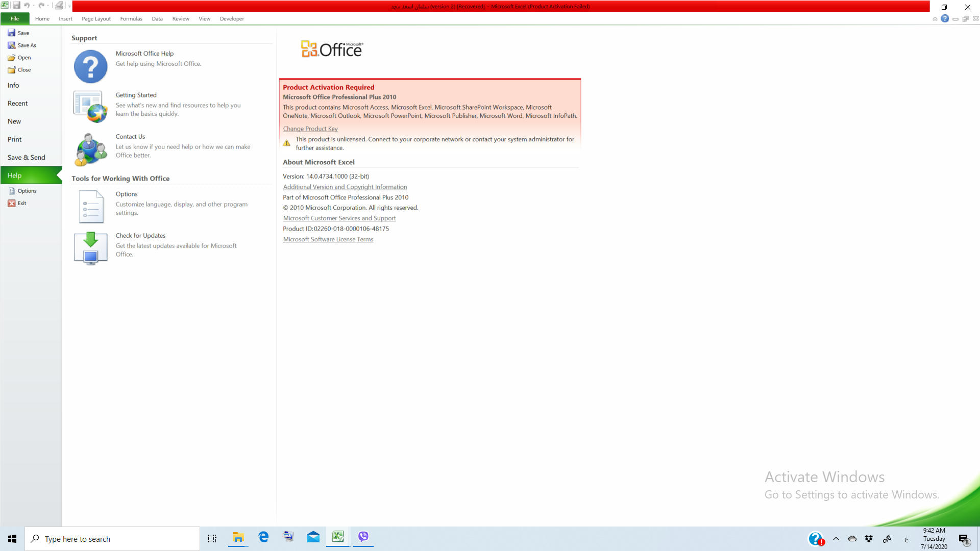Open Viber from the taskbar
This screenshot has height=551, width=980.
click(363, 537)
